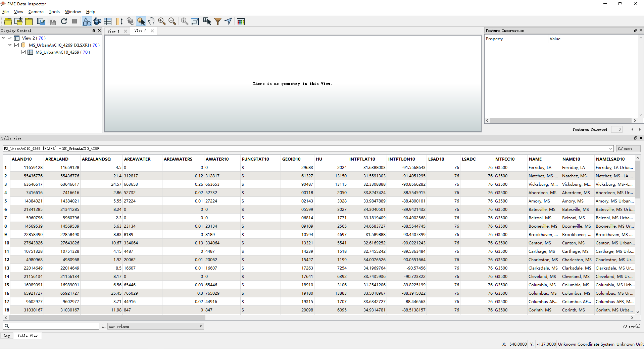Click the Background Map color grid icon
Screen dimensions: 644x349
click(241, 21)
